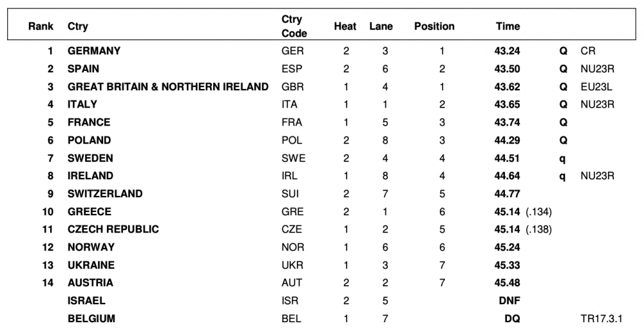This screenshot has height=335, width=644.
Task: Select the SWITZERLAND country name
Action: [105, 193]
